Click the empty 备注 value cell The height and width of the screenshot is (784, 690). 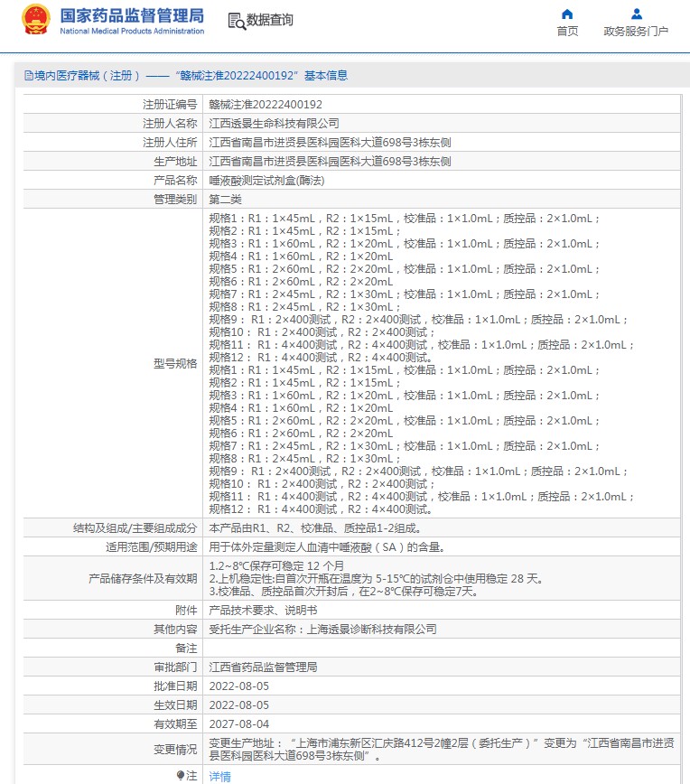point(442,648)
